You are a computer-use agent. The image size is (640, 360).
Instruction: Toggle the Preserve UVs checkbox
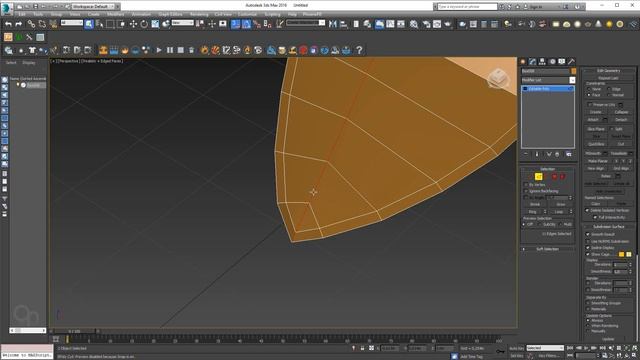tap(589, 104)
